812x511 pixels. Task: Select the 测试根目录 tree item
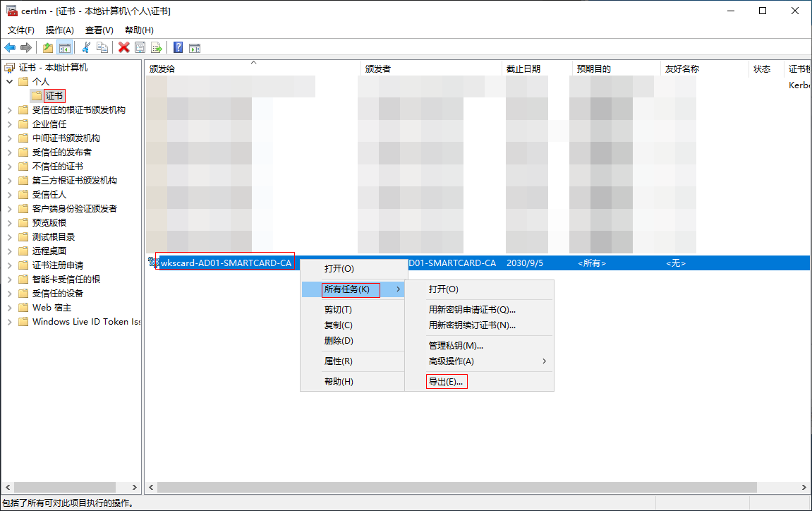pos(54,237)
